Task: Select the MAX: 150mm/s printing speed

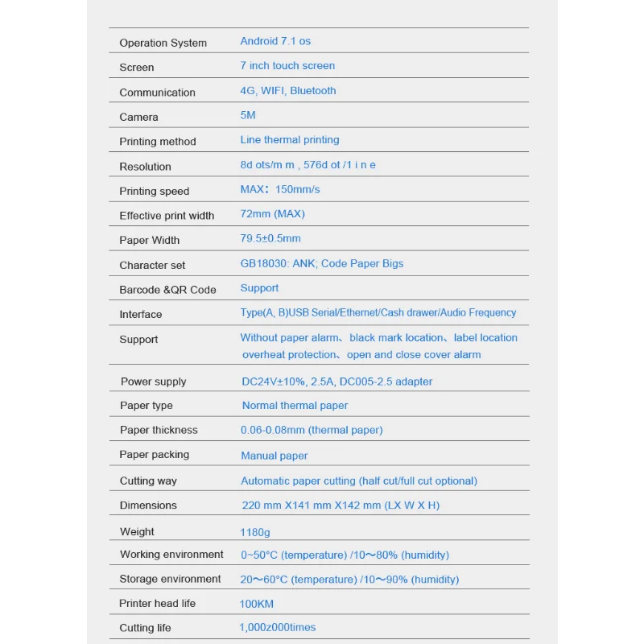Action: pyautogui.click(x=279, y=189)
